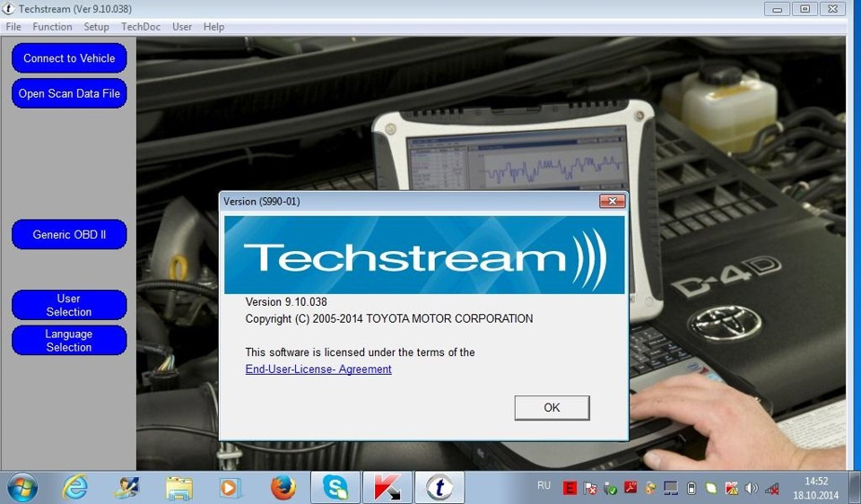Launch Internet Explorer from the taskbar
The height and width of the screenshot is (504, 861).
[x=74, y=488]
